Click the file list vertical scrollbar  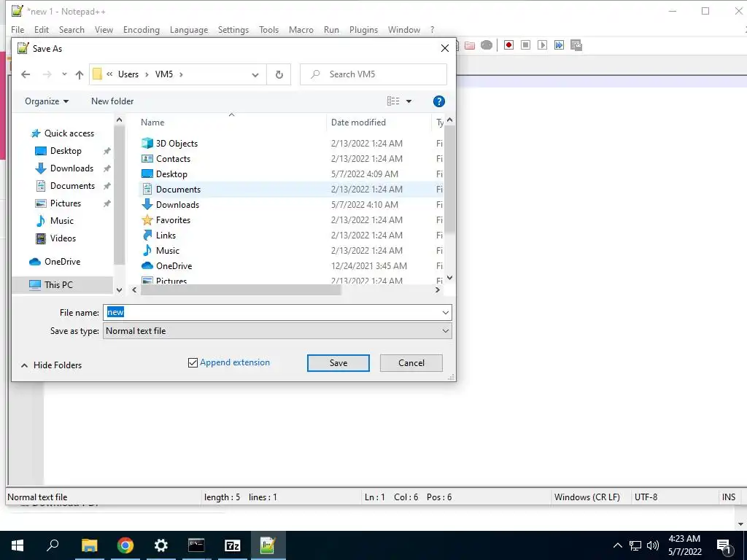[449, 179]
